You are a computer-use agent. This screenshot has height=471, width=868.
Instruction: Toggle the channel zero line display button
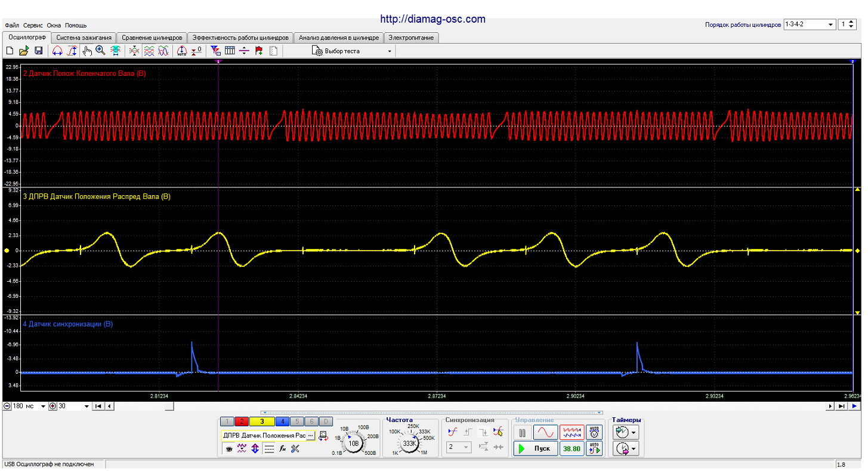click(268, 448)
